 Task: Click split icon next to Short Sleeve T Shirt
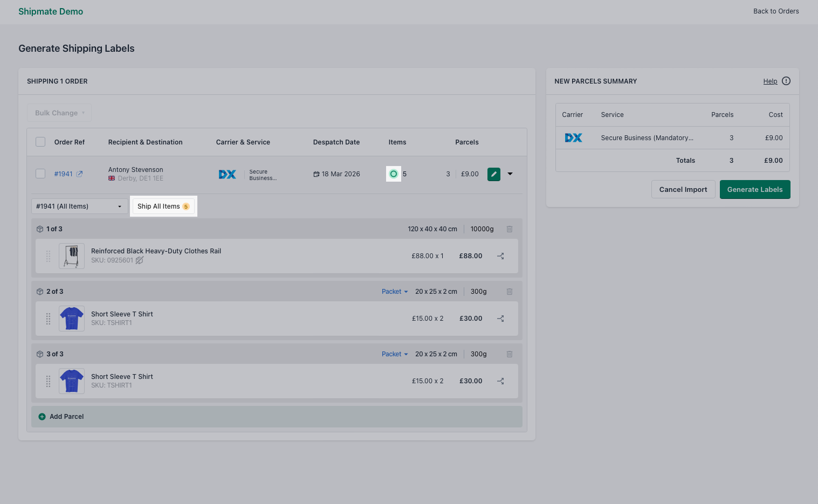[500, 318]
